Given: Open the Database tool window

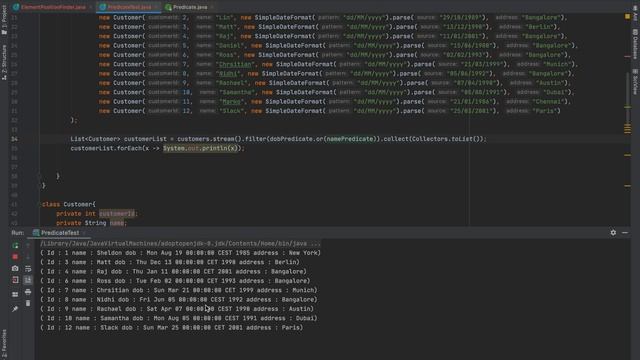Looking at the screenshot, I should (636, 44).
